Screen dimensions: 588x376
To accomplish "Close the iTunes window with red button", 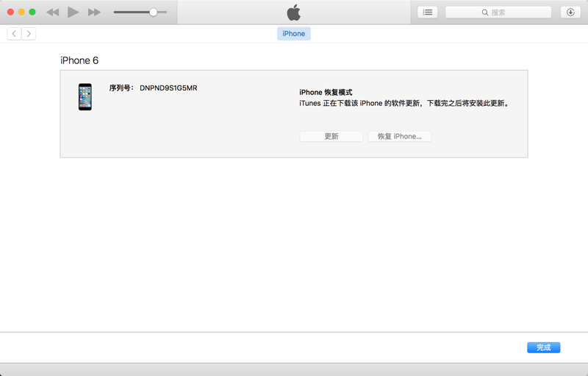I will pyautogui.click(x=10, y=12).
